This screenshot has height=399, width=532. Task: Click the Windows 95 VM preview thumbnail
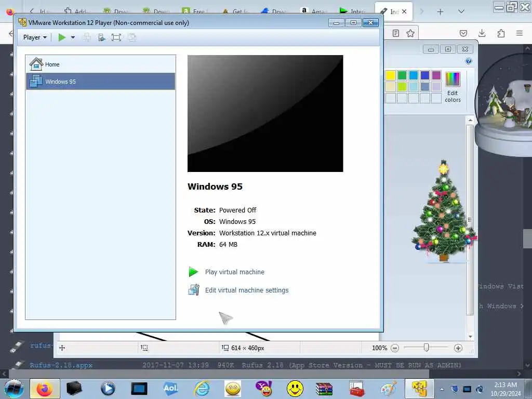[x=265, y=113]
